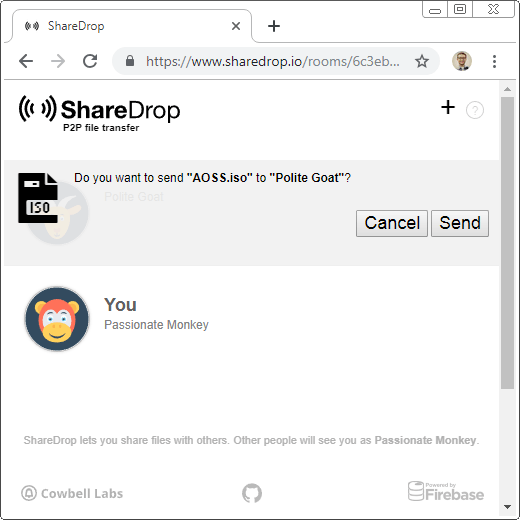
Task: Reload the page
Action: tap(90, 61)
